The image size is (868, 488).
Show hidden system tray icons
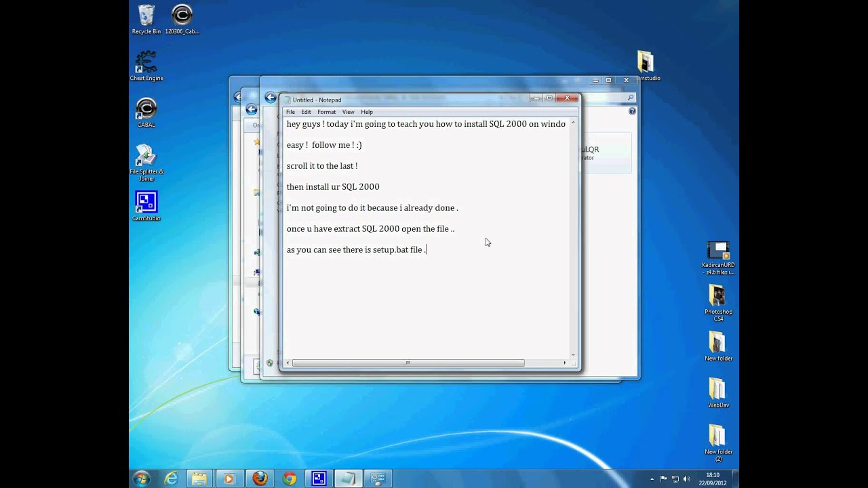[x=652, y=479]
